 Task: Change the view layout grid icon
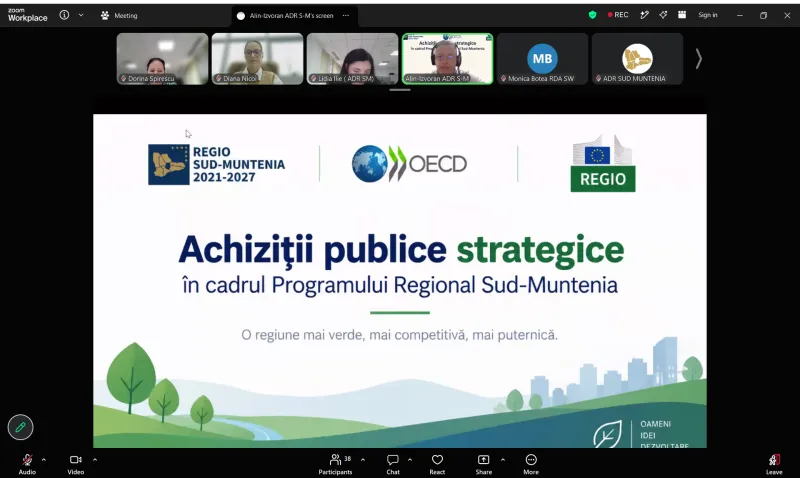click(682, 15)
